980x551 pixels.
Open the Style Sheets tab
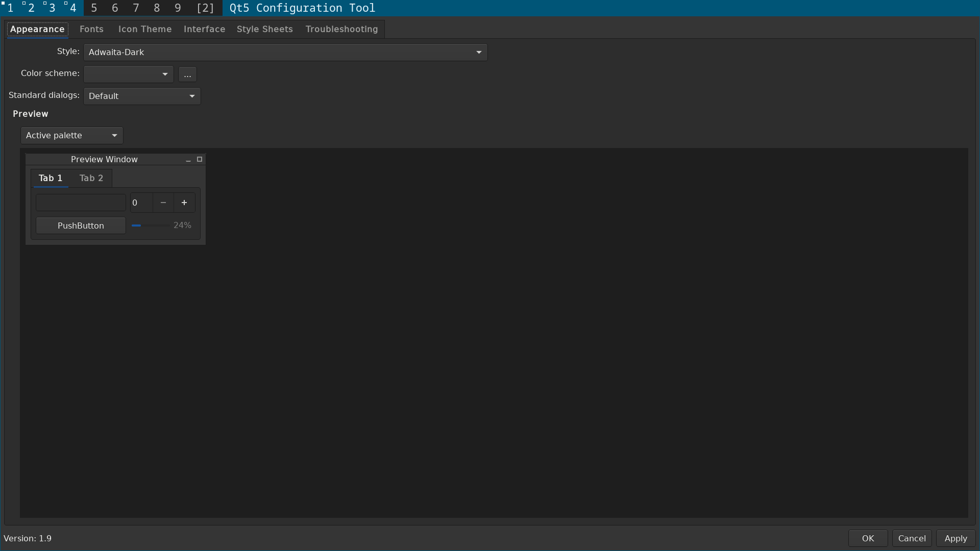point(264,29)
